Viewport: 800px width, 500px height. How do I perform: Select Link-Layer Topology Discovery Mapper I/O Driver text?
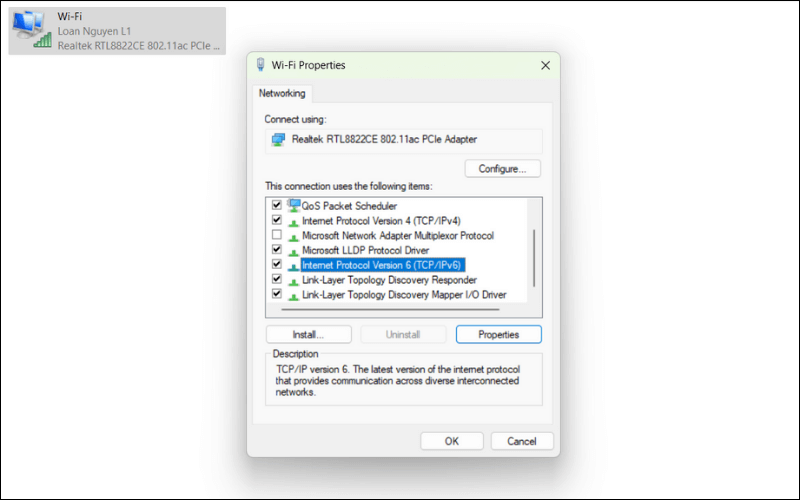pyautogui.click(x=404, y=295)
